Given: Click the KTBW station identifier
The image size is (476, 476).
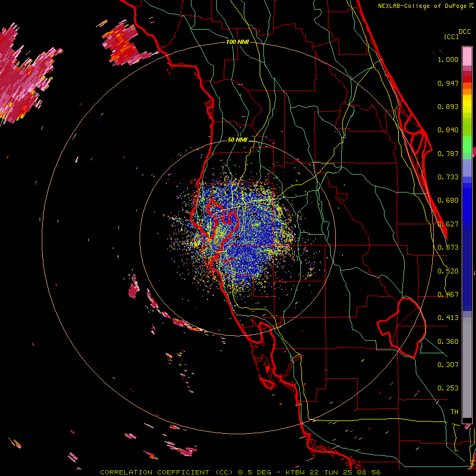Looking at the screenshot, I should click(x=296, y=472).
